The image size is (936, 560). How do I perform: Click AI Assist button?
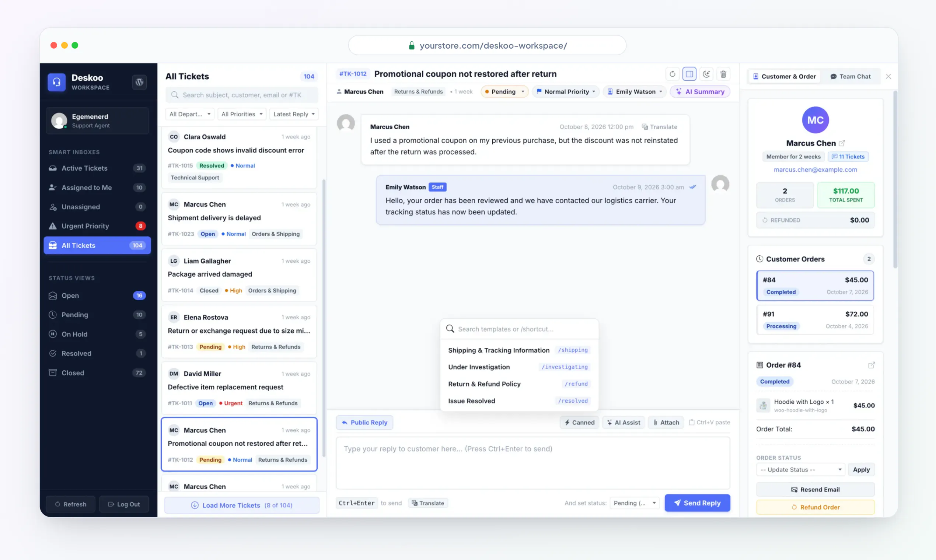pyautogui.click(x=623, y=422)
